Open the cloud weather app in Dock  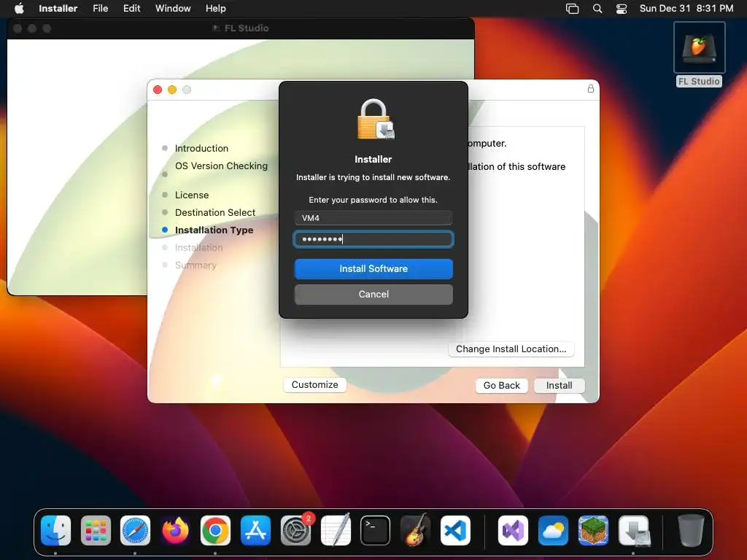coord(553,531)
